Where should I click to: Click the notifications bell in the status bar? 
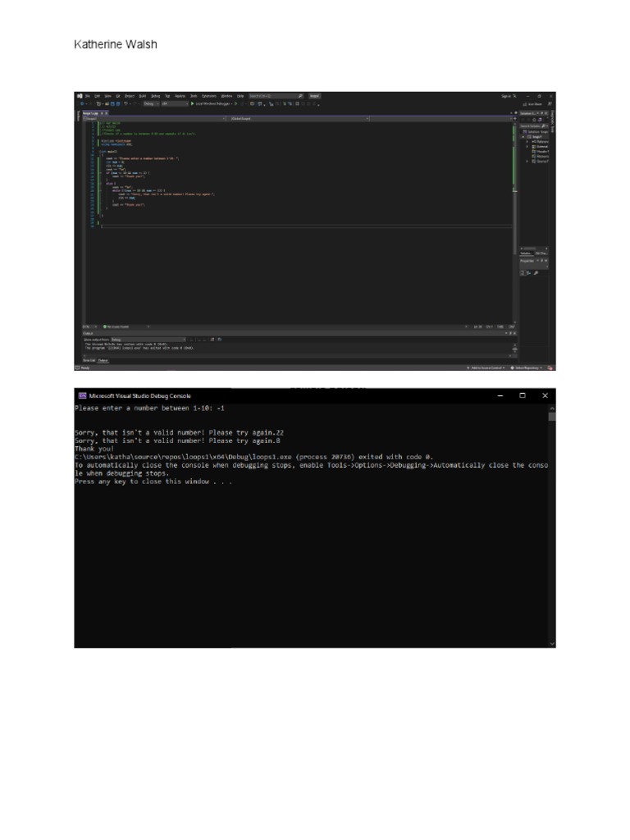tap(550, 367)
